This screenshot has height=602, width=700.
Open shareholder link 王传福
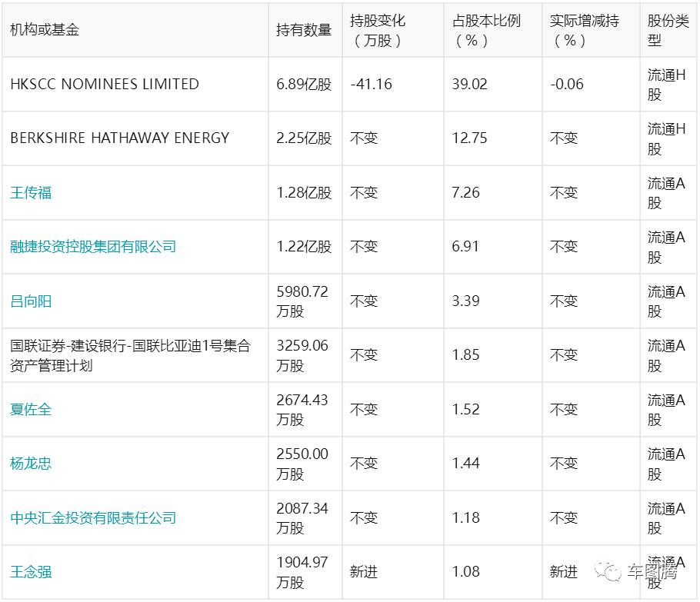pos(31,193)
